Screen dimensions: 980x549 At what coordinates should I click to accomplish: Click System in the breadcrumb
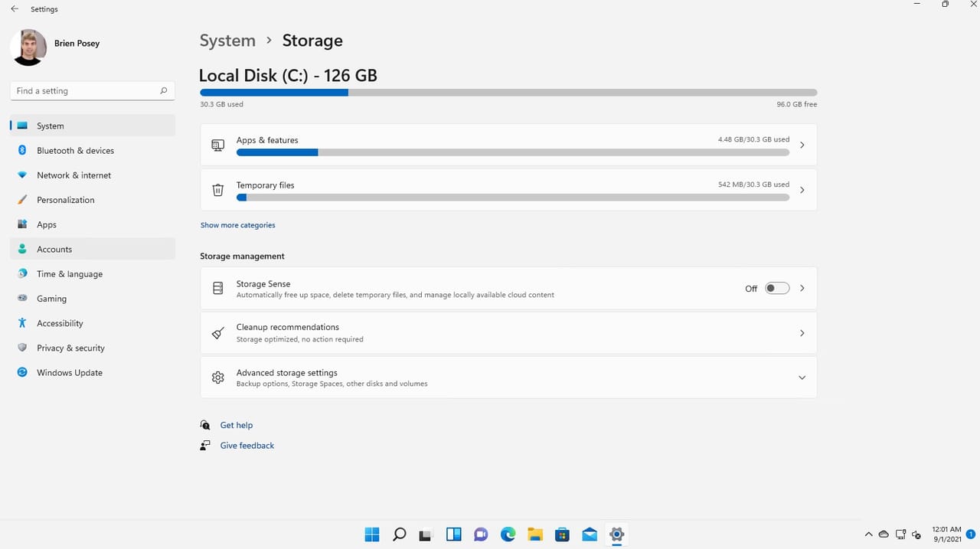pyautogui.click(x=227, y=40)
